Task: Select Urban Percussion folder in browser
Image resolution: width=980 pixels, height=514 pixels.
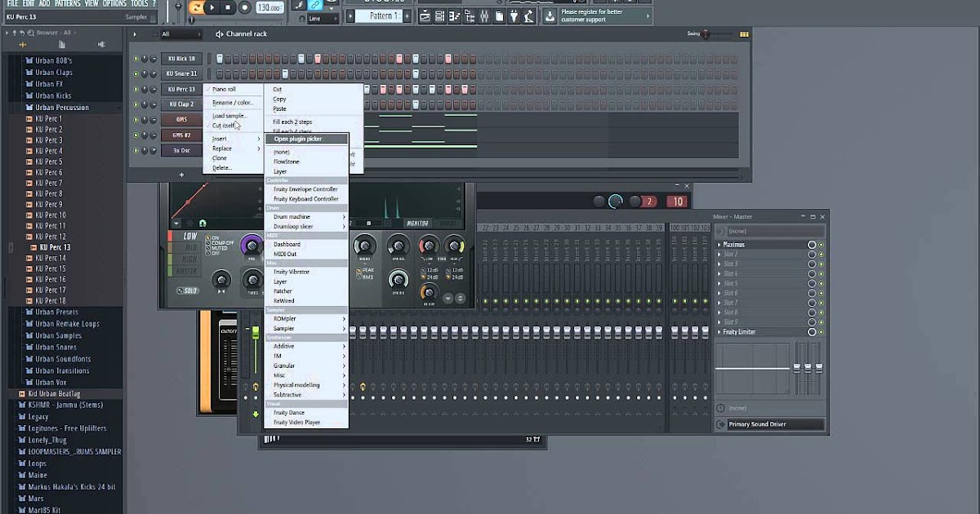Action: (x=62, y=108)
